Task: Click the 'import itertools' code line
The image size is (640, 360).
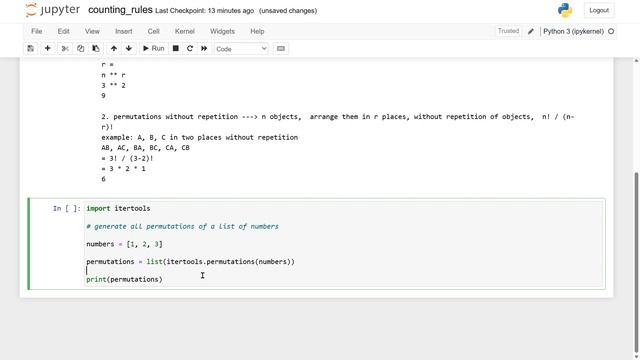Action: 118,209
